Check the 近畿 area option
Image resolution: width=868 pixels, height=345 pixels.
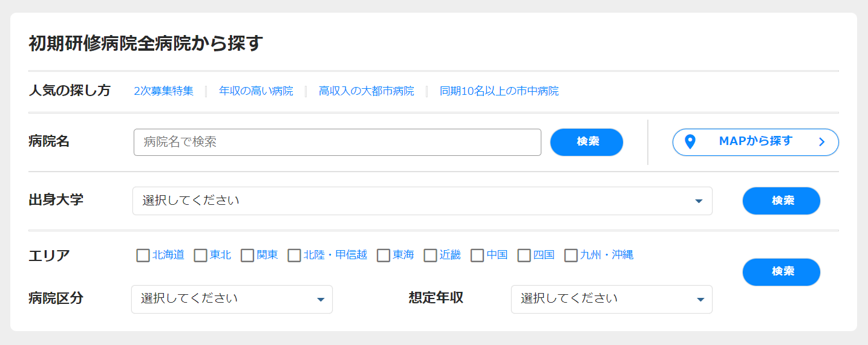(x=430, y=256)
